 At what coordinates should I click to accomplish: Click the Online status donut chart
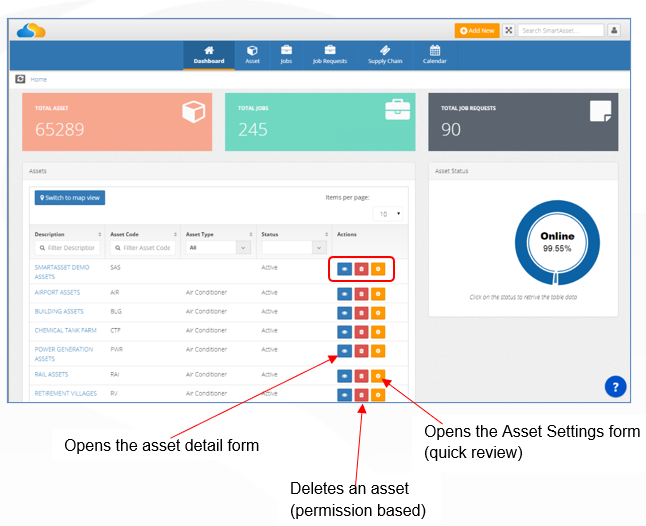(x=557, y=243)
